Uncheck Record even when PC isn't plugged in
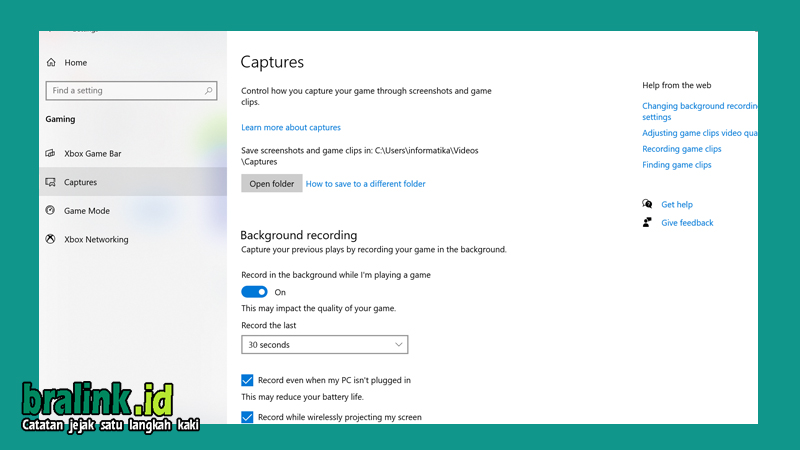800x450 pixels. click(247, 380)
